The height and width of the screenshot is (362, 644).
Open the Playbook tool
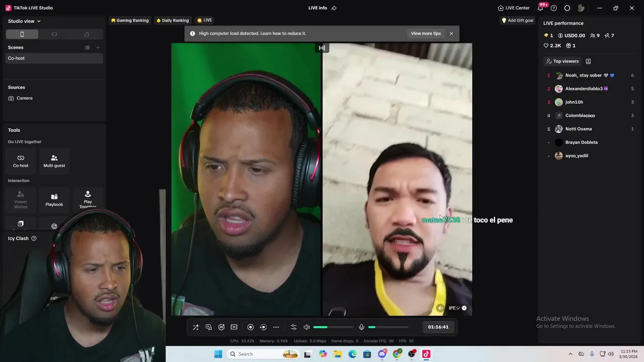click(54, 200)
